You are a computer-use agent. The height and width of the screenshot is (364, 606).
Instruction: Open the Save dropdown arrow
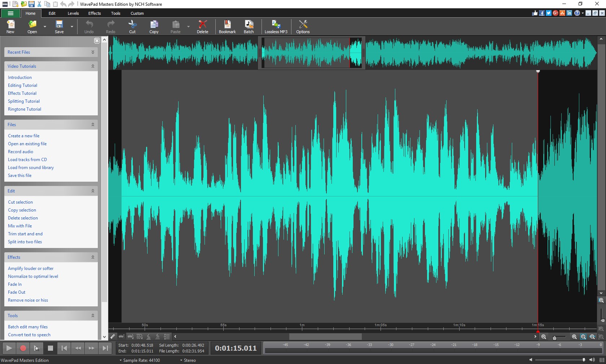(x=71, y=27)
